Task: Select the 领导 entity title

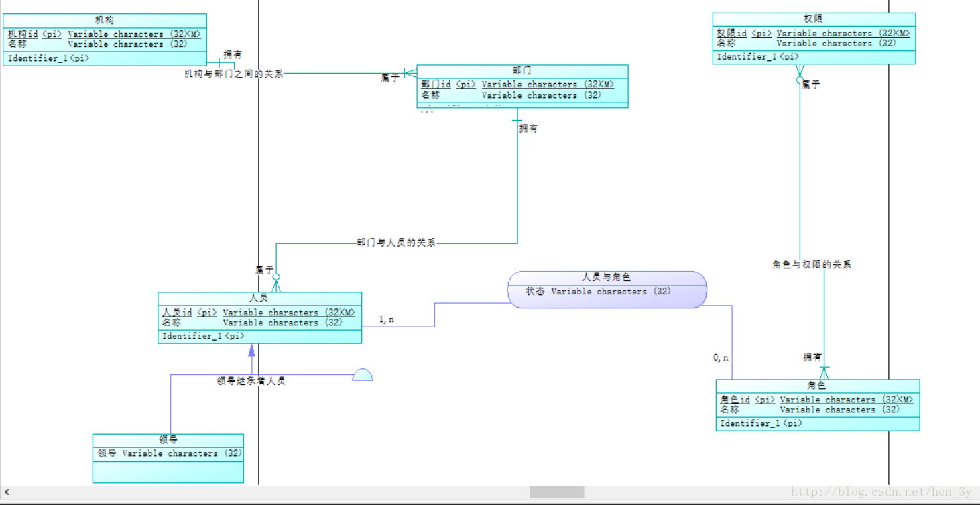Action: [168, 439]
